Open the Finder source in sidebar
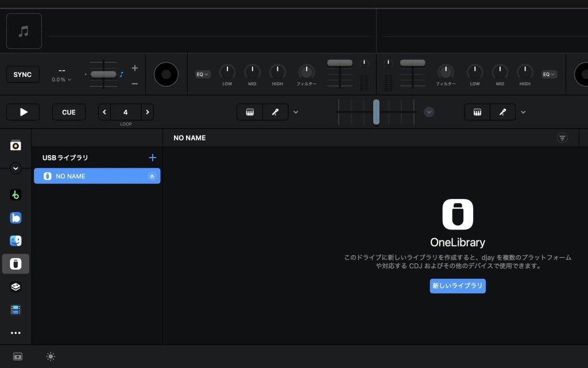Viewport: 588px width, 368px height. coord(16,241)
